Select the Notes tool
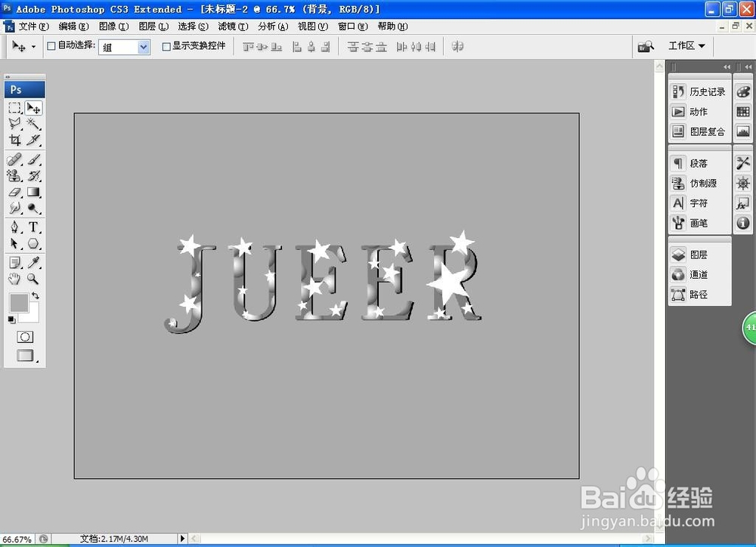756x547 pixels. pos(14,262)
